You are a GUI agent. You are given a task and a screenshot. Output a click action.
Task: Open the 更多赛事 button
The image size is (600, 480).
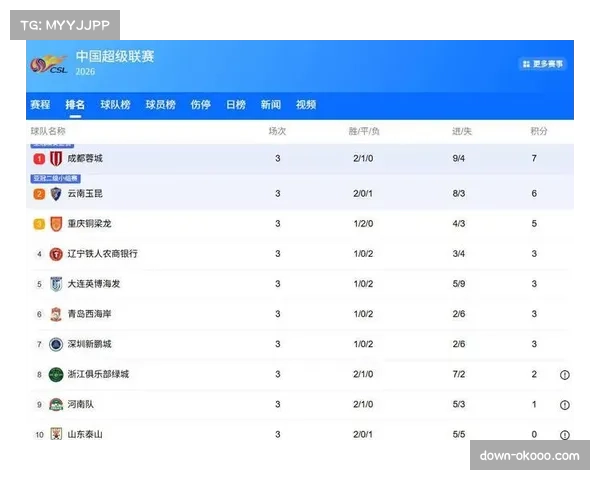pos(543,64)
